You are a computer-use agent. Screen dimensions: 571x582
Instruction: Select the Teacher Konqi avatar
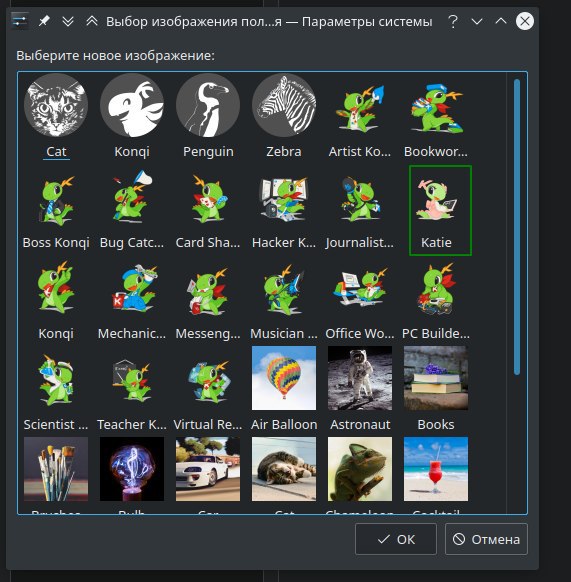pyautogui.click(x=132, y=380)
